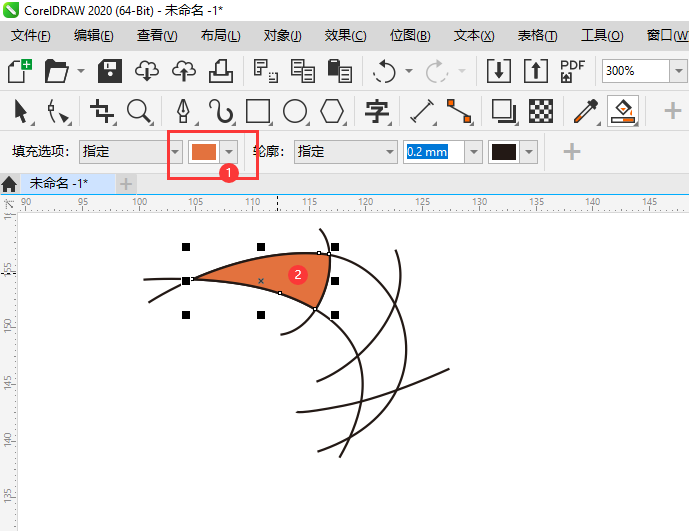Open the undo history dropdown arrow
The image size is (689, 531).
click(409, 71)
